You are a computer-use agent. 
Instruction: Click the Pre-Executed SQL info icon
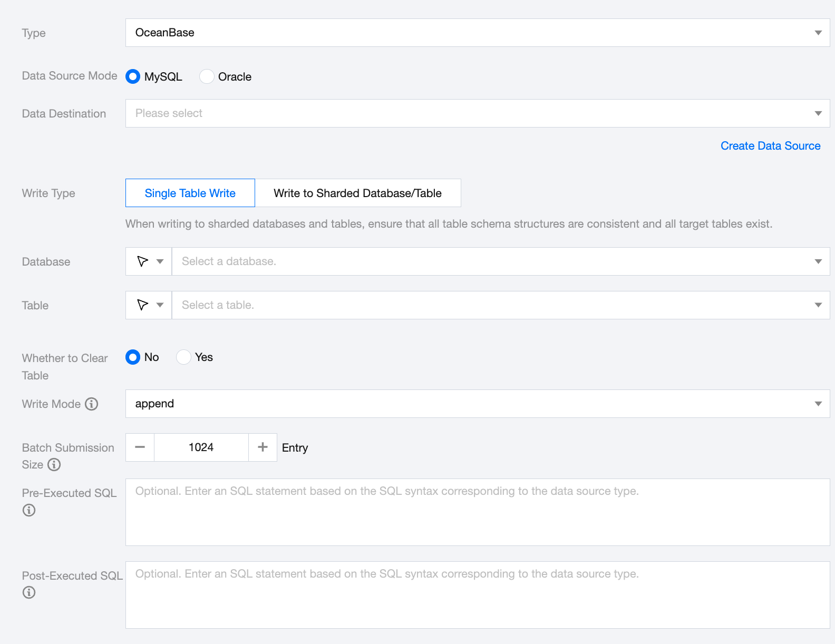[x=29, y=510]
